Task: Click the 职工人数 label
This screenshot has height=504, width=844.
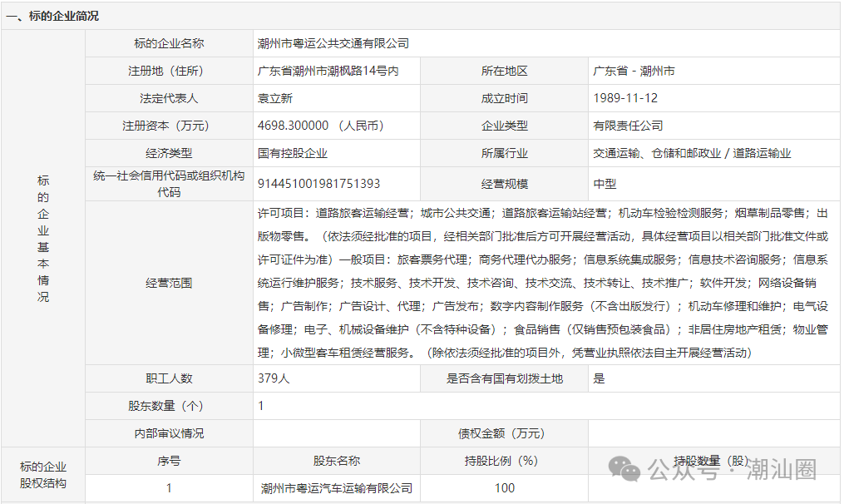Action: (169, 378)
